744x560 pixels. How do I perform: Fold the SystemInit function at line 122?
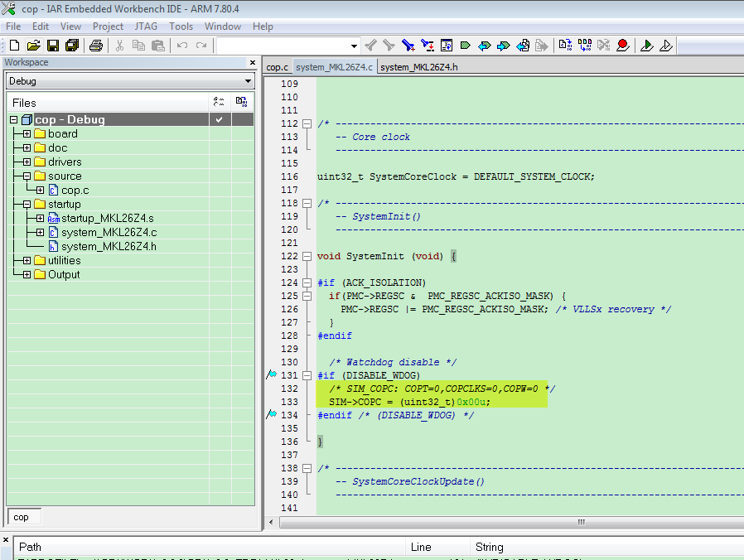307,256
